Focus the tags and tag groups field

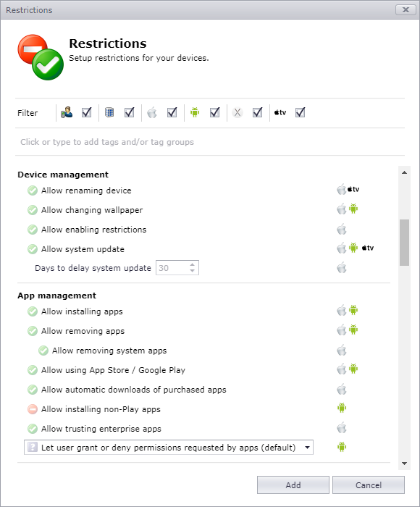[x=210, y=142]
